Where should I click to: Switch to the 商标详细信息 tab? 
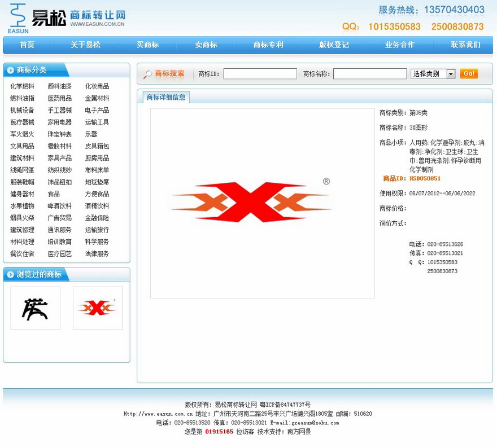[166, 97]
